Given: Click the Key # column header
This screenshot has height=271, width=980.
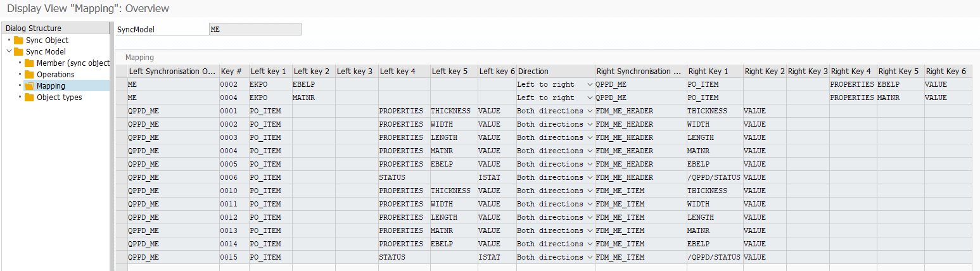Looking at the screenshot, I should point(233,72).
